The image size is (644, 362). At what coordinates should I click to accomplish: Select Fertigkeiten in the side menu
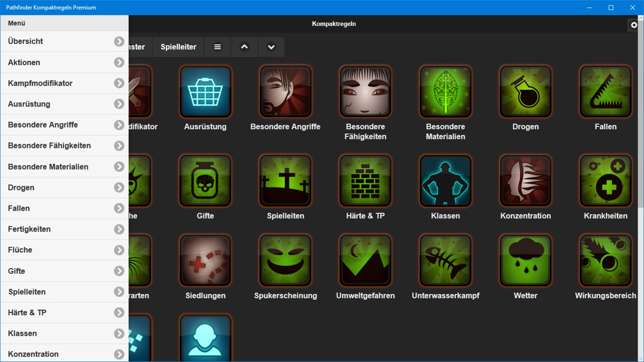click(64, 229)
